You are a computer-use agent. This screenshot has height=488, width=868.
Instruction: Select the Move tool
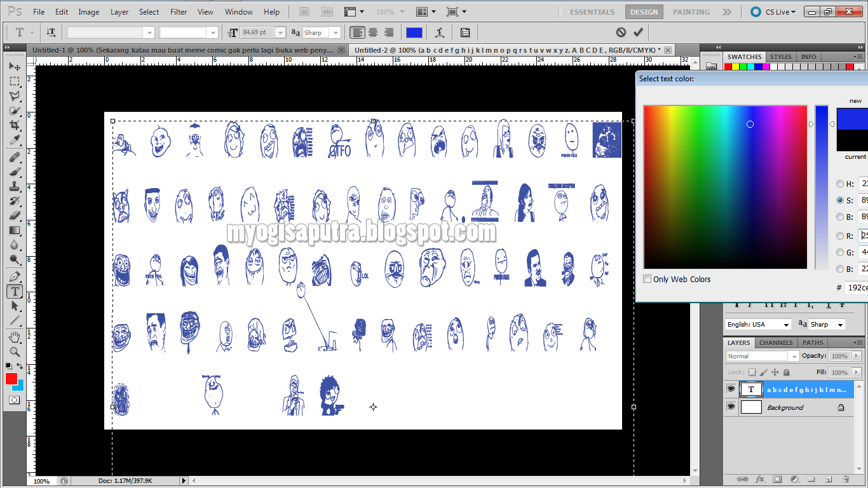14,67
